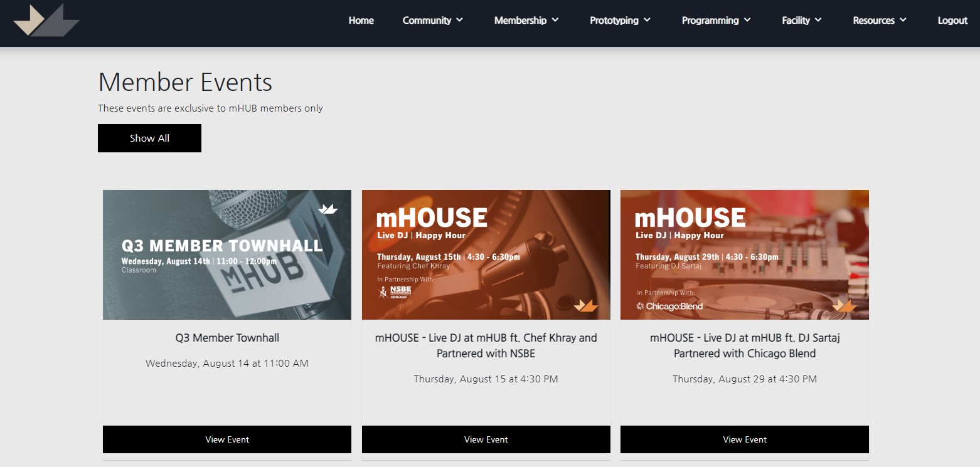Click Logout in the navigation bar
The height and width of the screenshot is (467, 980).
952,20
